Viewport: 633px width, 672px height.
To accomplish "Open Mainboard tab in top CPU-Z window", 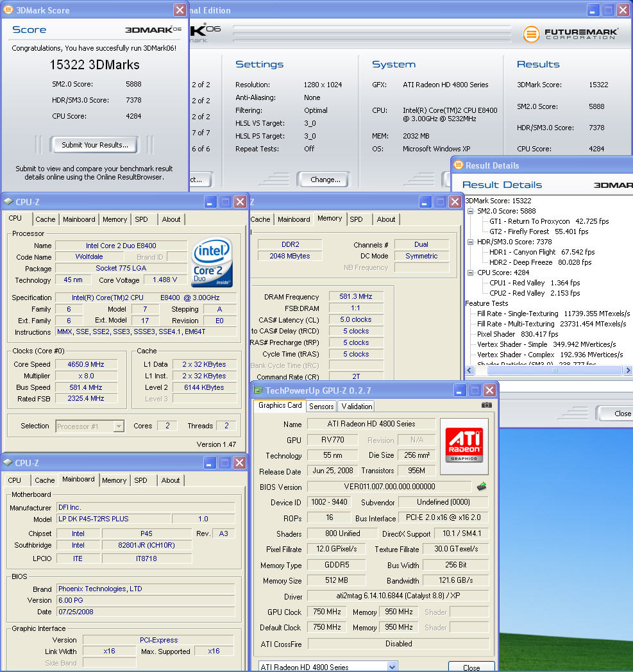I will coord(79,219).
